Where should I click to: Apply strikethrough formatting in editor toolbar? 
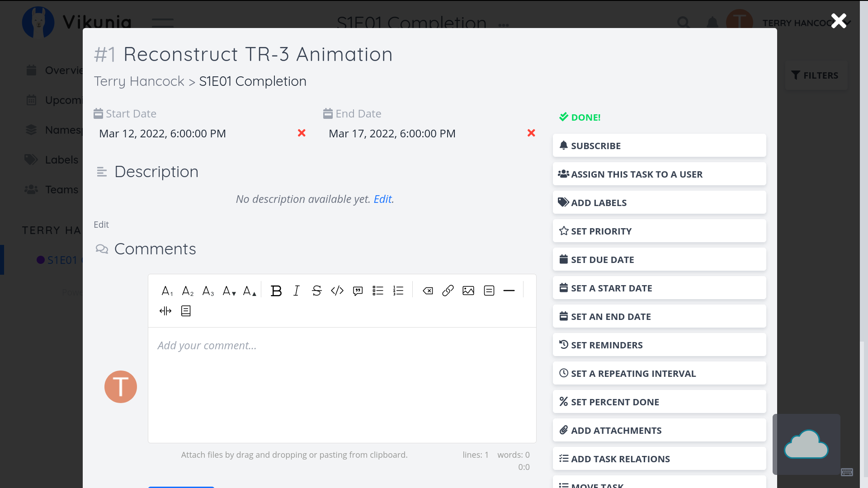[316, 291]
